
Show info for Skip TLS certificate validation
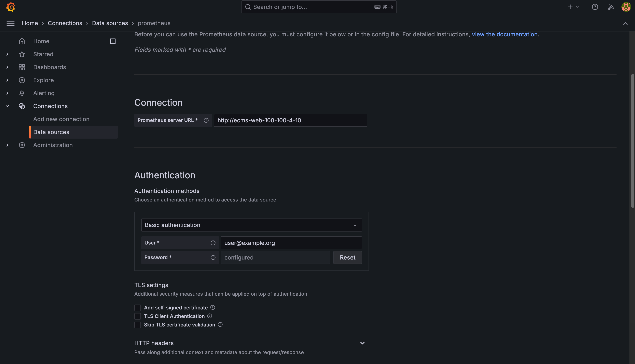tap(220, 324)
